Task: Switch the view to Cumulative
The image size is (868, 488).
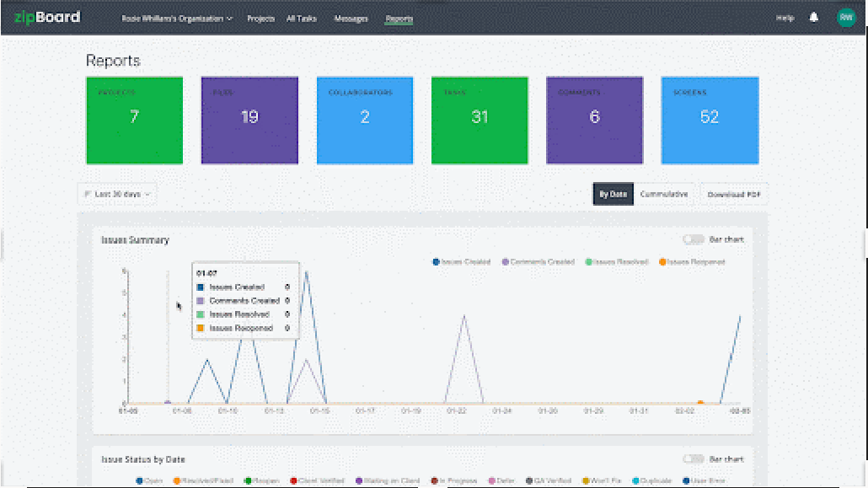Action: tap(663, 194)
